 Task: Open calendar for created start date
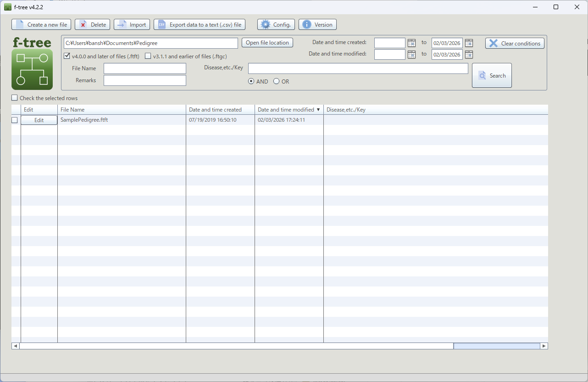pos(411,43)
